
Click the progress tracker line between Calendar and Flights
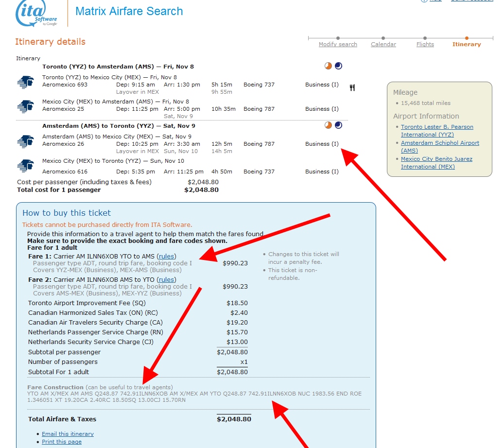(x=404, y=37)
